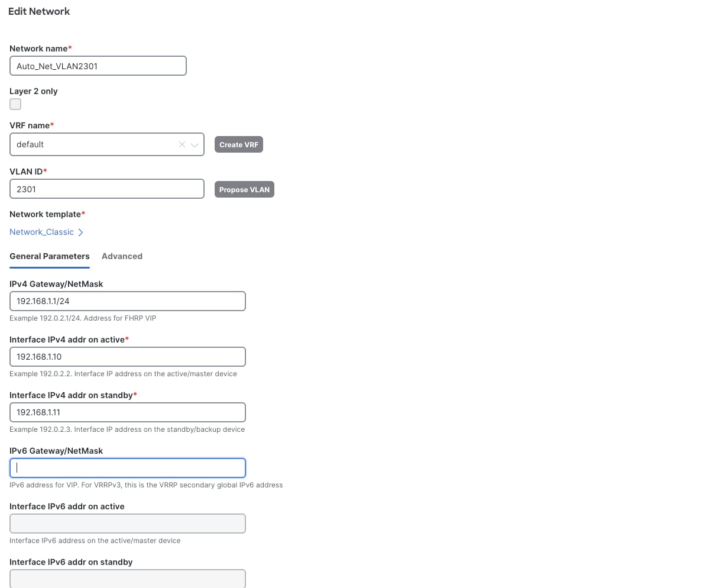The width and height of the screenshot is (706, 588).
Task: Click the Interface IPv6 addr on active field
Action: (x=127, y=523)
